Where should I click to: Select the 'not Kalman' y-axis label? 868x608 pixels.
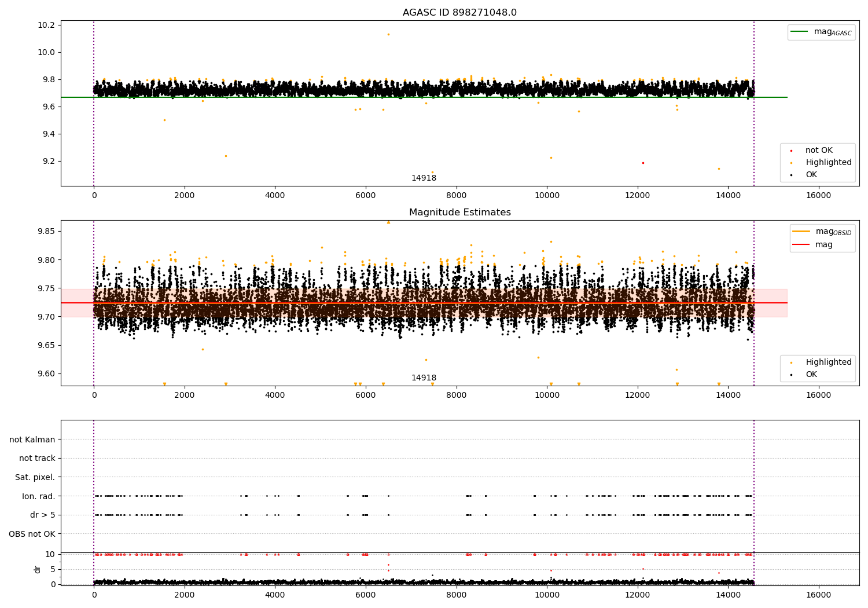tap(32, 439)
